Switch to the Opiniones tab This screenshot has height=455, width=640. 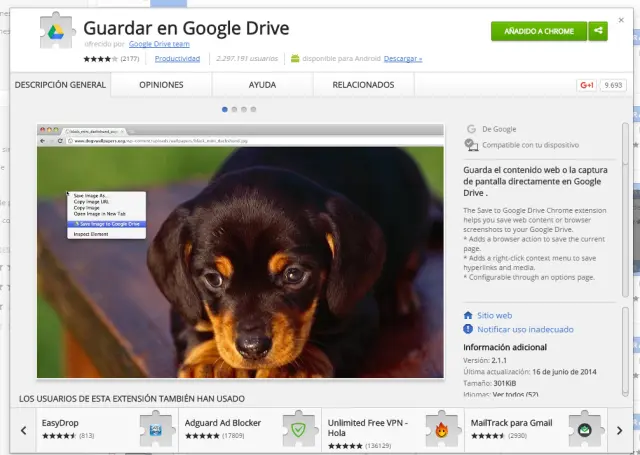pyautogui.click(x=161, y=85)
